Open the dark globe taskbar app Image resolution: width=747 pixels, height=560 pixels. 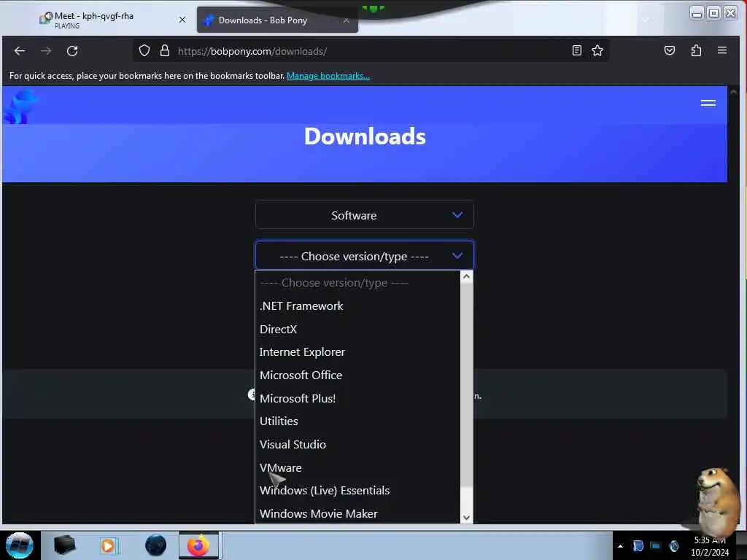(155, 545)
